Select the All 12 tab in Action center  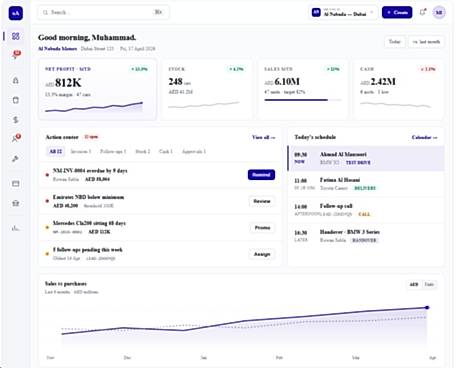coord(56,152)
